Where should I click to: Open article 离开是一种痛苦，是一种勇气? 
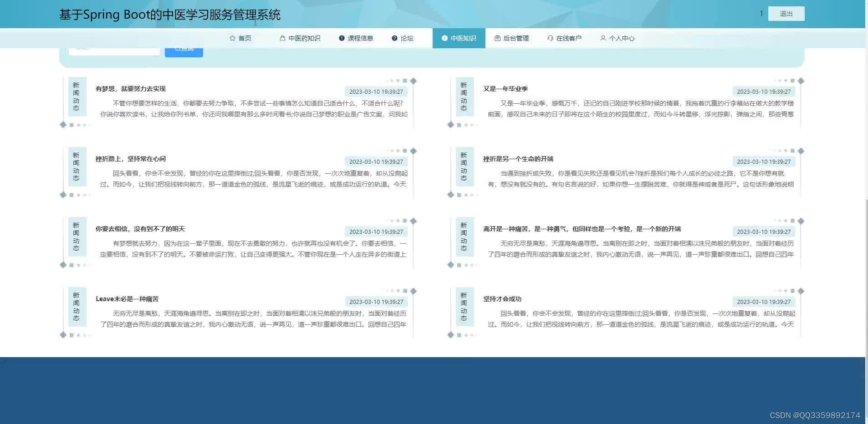point(582,229)
